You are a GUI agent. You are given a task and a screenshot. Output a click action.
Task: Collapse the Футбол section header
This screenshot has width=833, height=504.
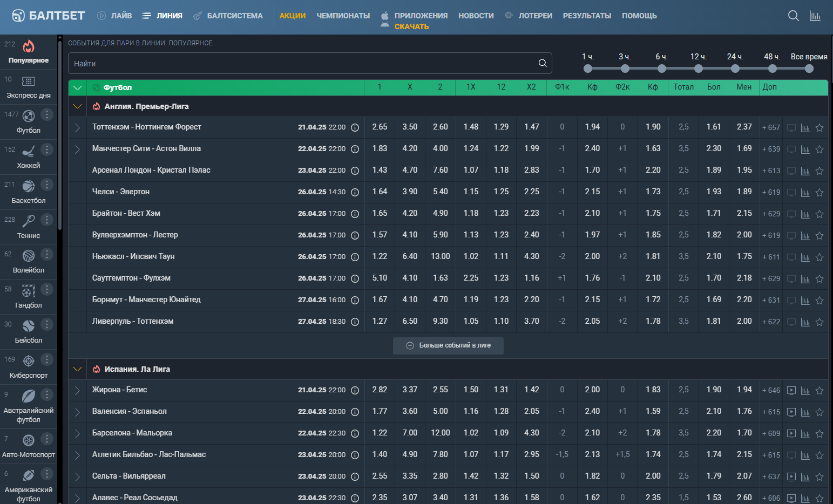(77, 87)
